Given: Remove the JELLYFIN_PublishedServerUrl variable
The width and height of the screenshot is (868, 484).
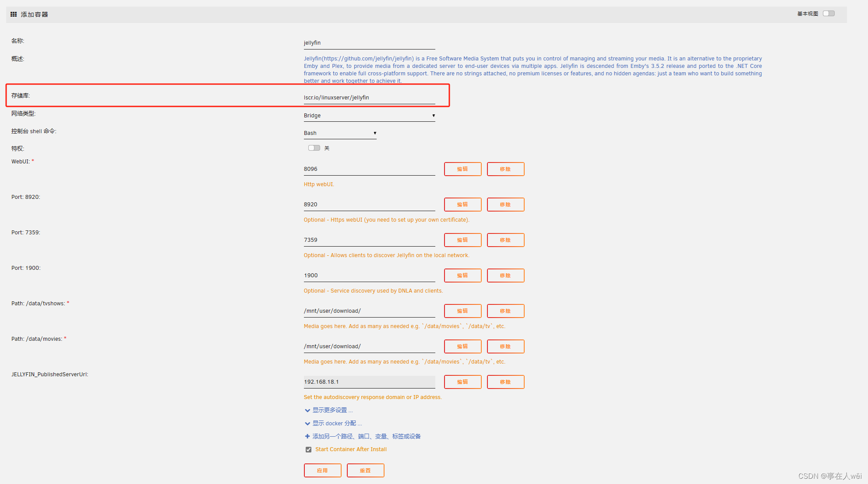Looking at the screenshot, I should coord(505,382).
